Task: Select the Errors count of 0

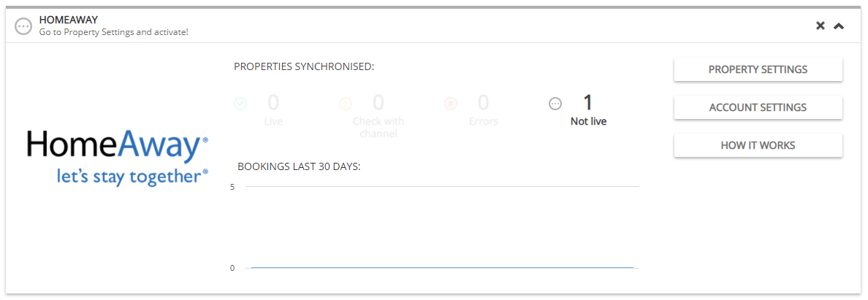Action: click(x=483, y=103)
